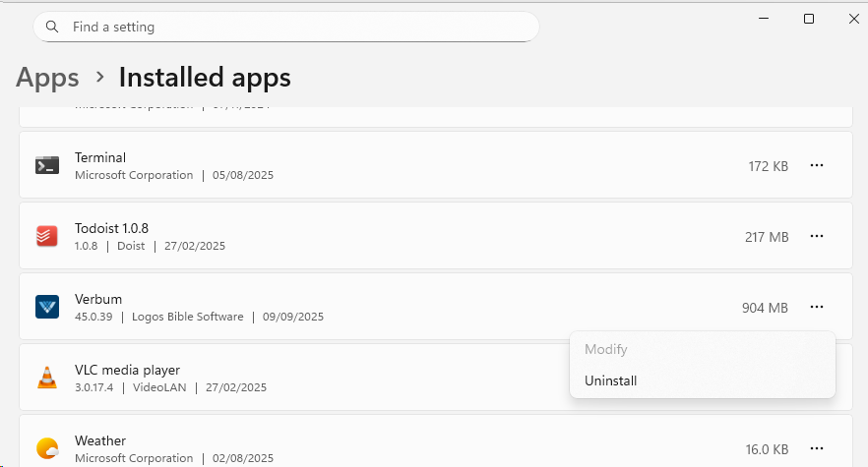Open more options for Todoist 1.0.8
This screenshot has height=467, width=868.
(x=817, y=236)
